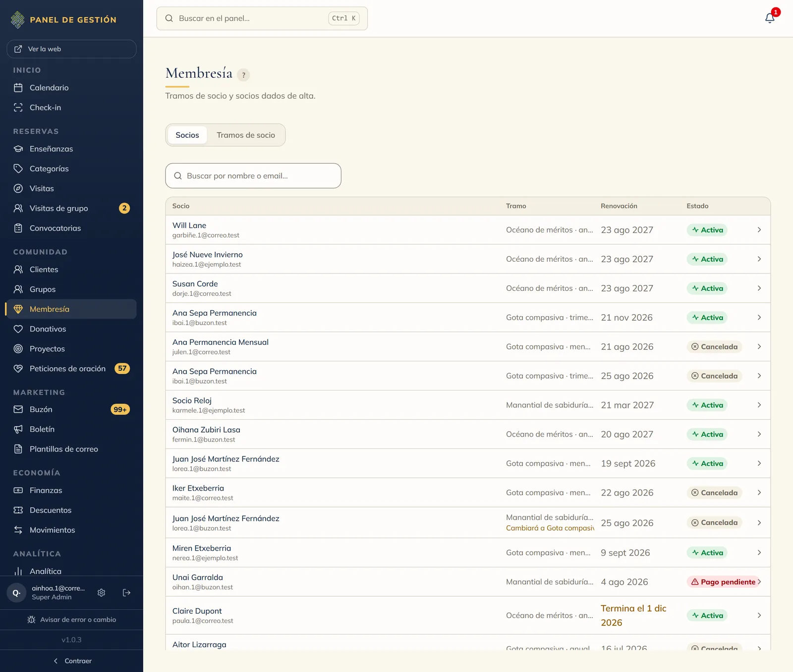Open Peticiones de oración in sidebar

[x=71, y=369]
